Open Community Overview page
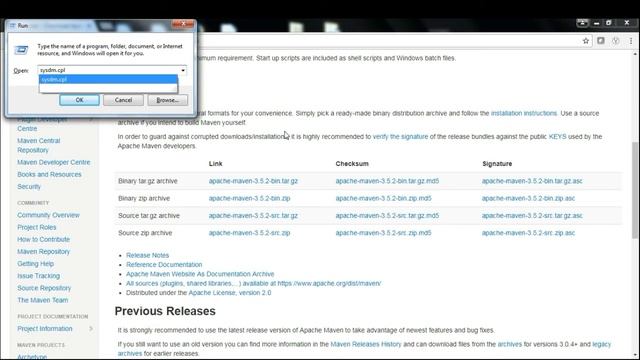640x360 pixels. [48, 215]
